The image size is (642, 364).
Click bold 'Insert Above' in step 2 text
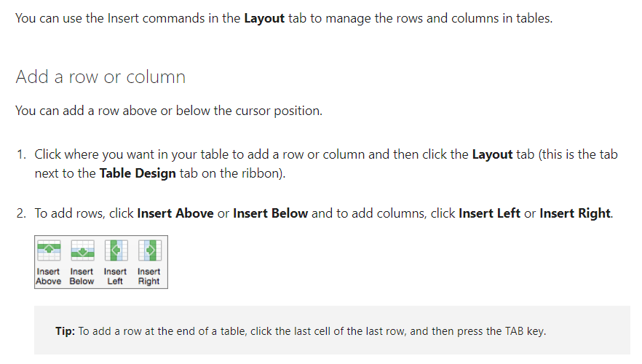(x=175, y=213)
